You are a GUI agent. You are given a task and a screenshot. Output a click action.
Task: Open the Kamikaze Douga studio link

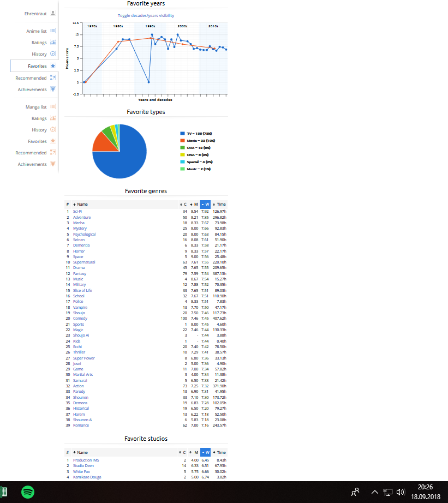pyautogui.click(x=87, y=477)
